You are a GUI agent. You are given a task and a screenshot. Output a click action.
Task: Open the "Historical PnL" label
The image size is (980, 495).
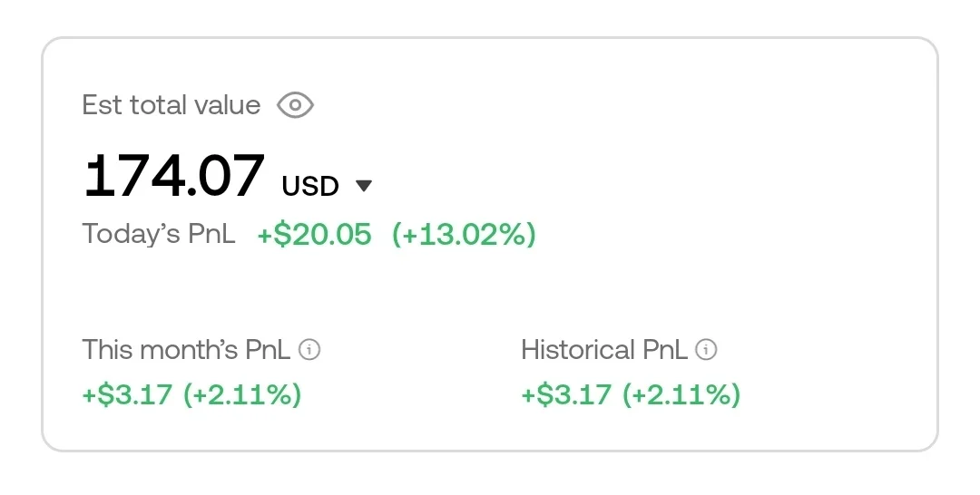603,350
